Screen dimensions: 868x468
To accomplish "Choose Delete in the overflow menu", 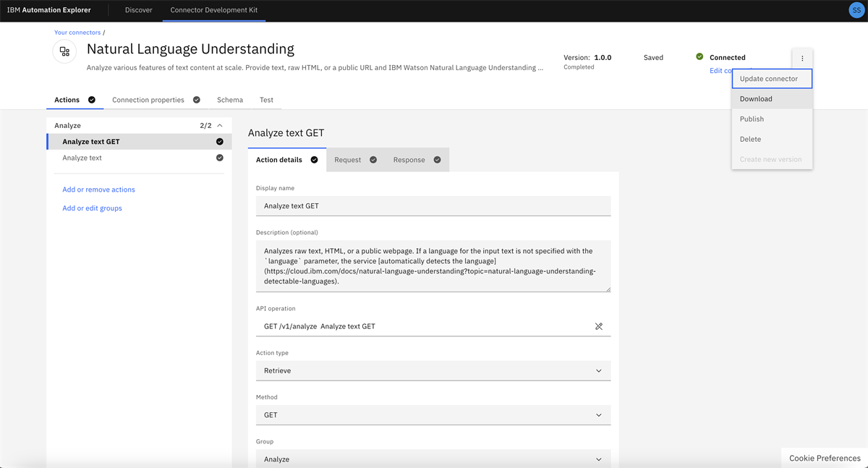I will click(772, 139).
